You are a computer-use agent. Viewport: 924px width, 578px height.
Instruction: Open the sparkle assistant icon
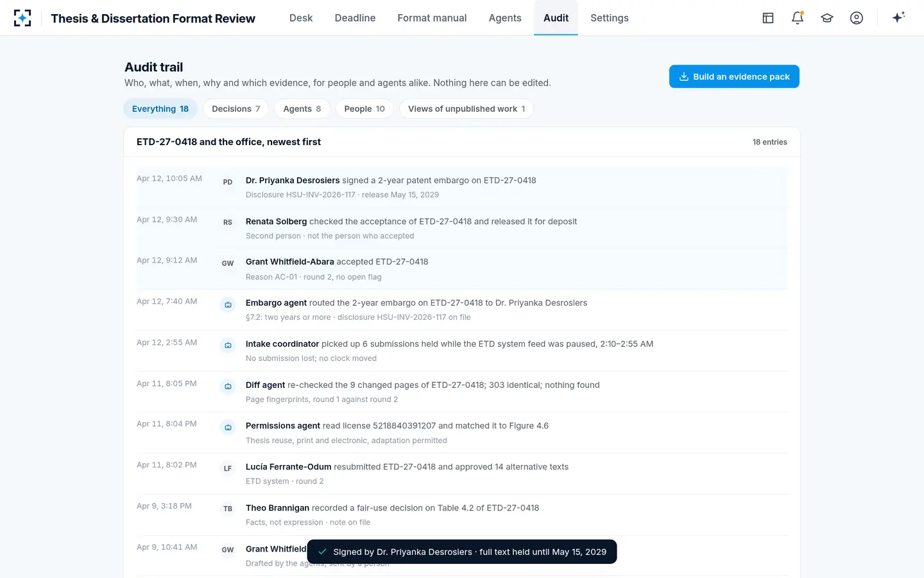(x=898, y=18)
